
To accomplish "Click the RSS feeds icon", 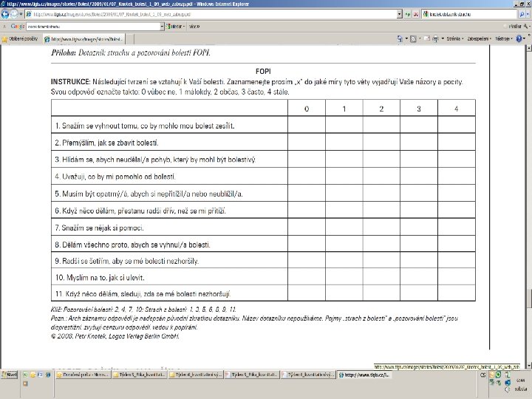I will pyautogui.click(x=413, y=39).
